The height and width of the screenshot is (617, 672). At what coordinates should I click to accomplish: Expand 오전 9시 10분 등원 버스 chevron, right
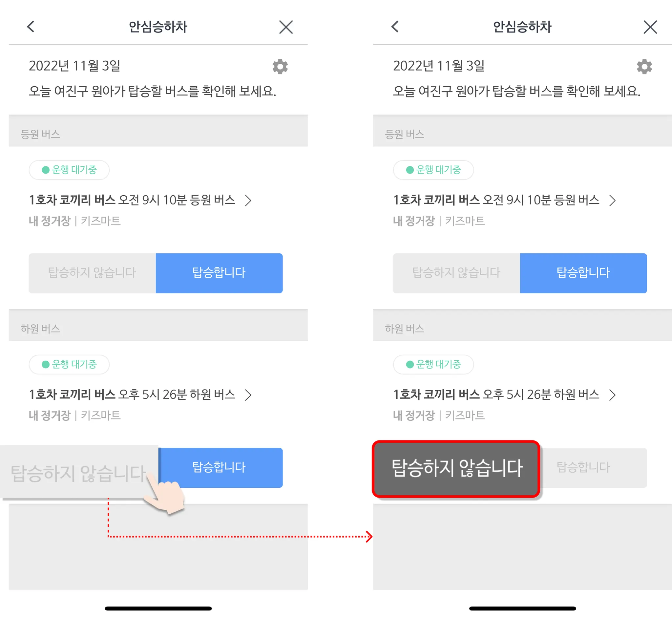(x=612, y=200)
